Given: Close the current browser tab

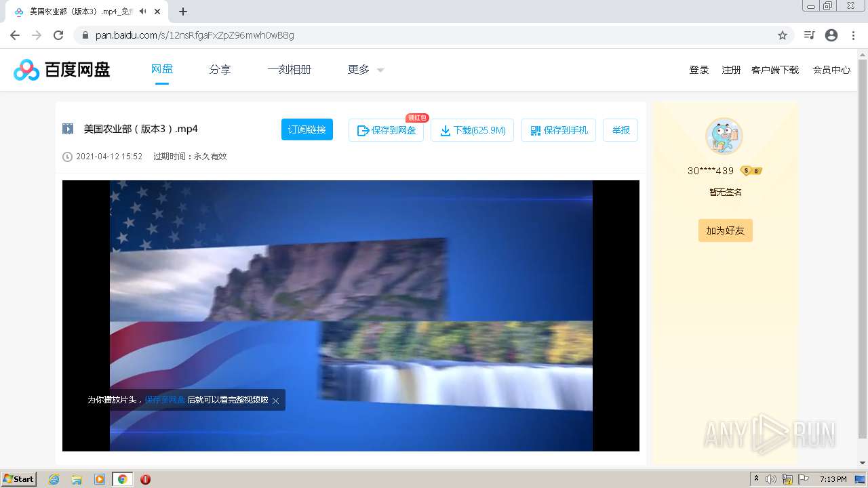Looking at the screenshot, I should coord(158,12).
